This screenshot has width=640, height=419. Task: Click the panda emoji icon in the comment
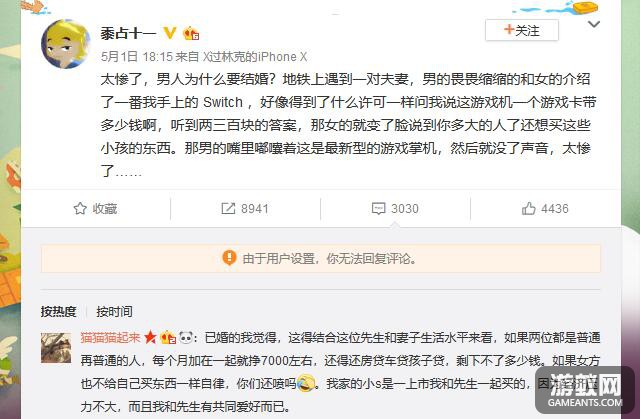click(186, 337)
